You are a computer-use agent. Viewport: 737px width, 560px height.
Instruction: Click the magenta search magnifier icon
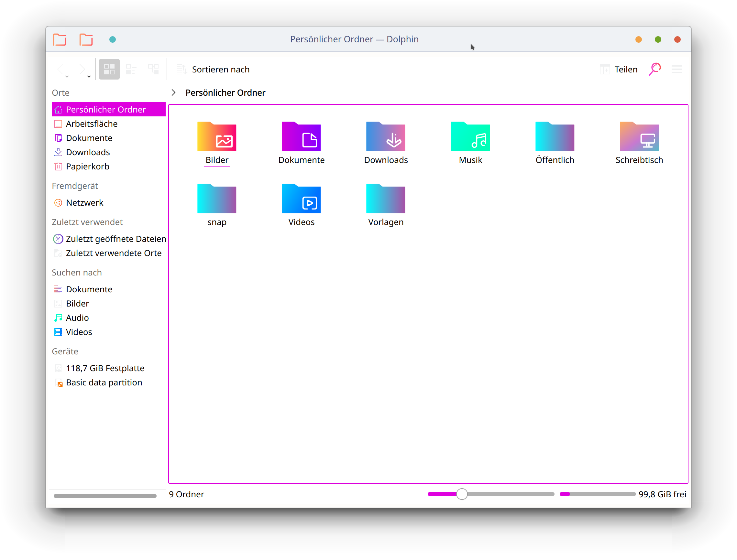click(x=654, y=69)
